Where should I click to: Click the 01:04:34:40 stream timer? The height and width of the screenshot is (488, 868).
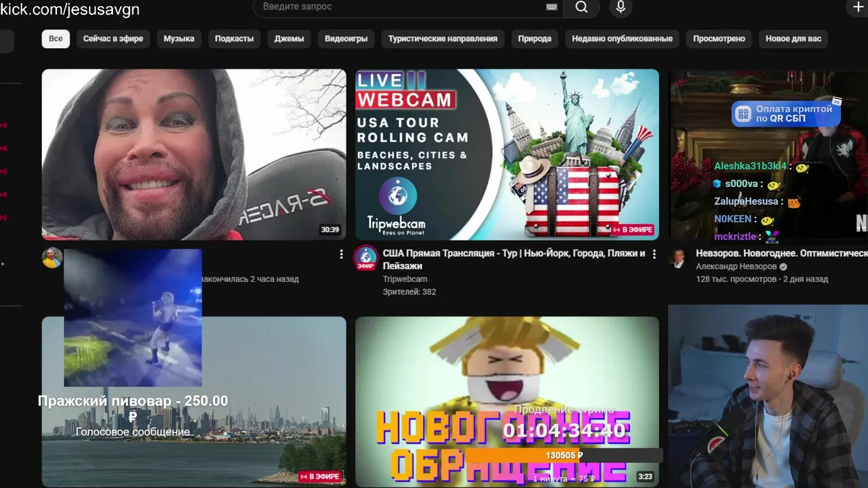[x=564, y=431]
